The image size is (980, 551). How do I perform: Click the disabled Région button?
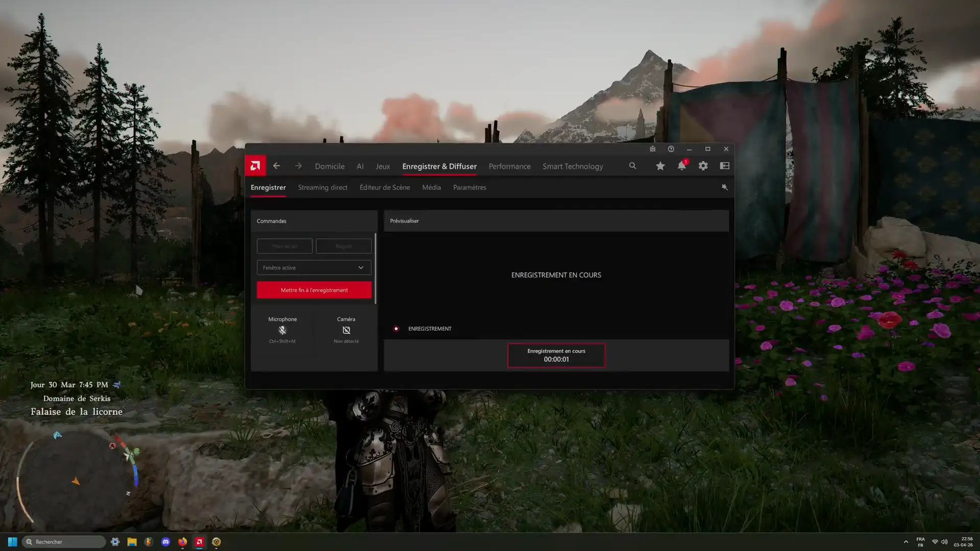point(344,246)
